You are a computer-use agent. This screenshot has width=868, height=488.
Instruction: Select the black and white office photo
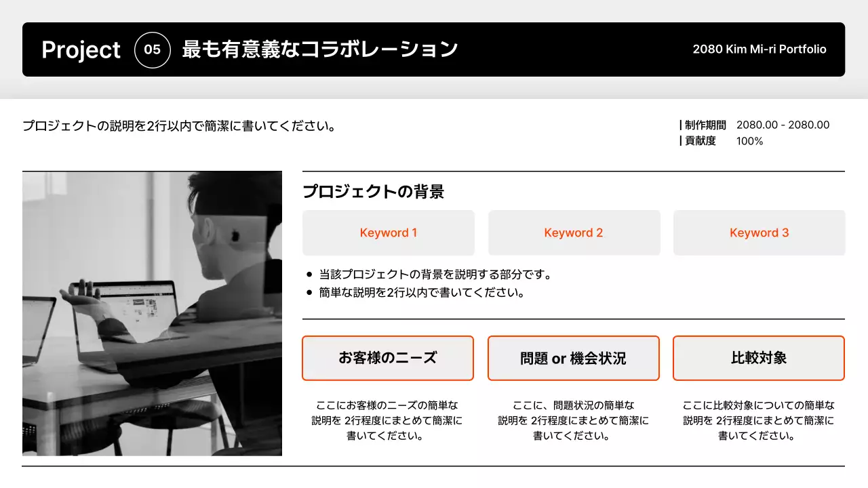152,313
